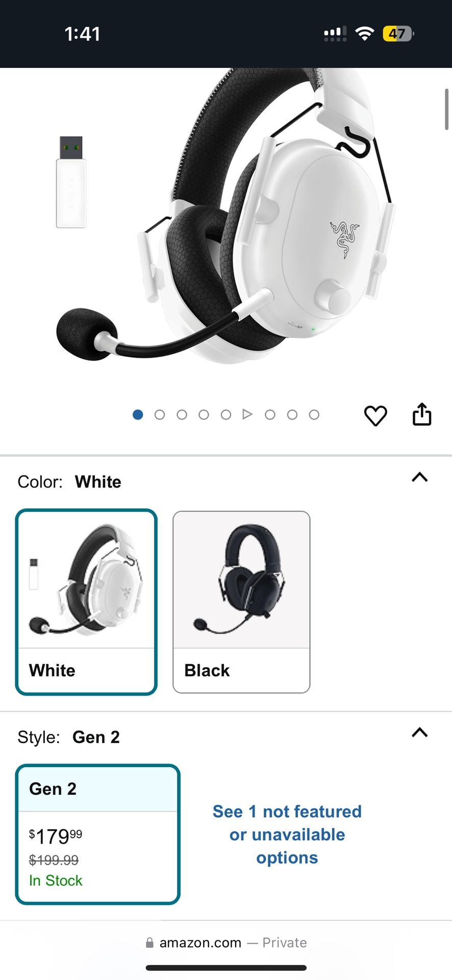
Task: Tap the battery indicator in status bar
Action: point(398,34)
